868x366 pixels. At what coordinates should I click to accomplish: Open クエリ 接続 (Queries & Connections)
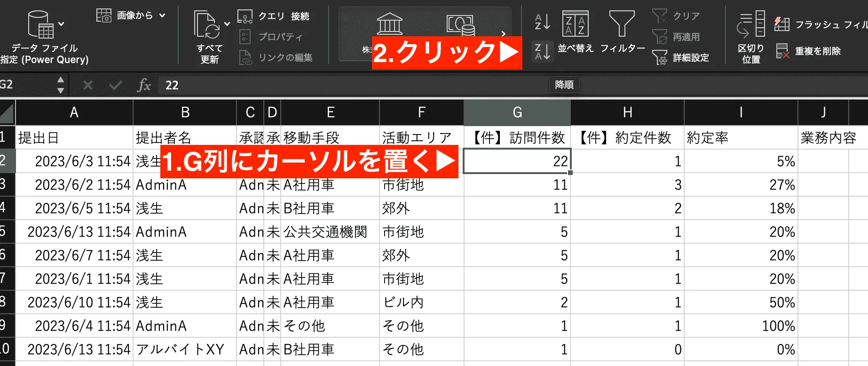click(x=274, y=16)
